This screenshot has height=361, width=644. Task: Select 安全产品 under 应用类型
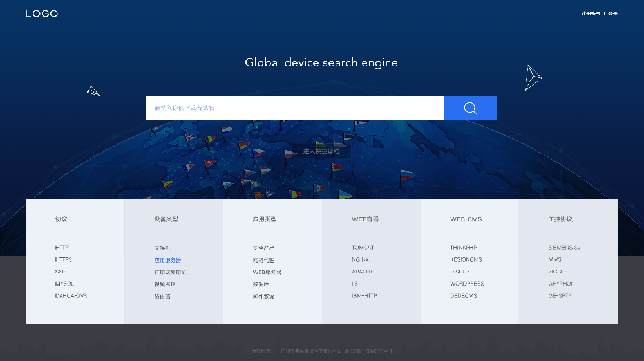click(263, 248)
